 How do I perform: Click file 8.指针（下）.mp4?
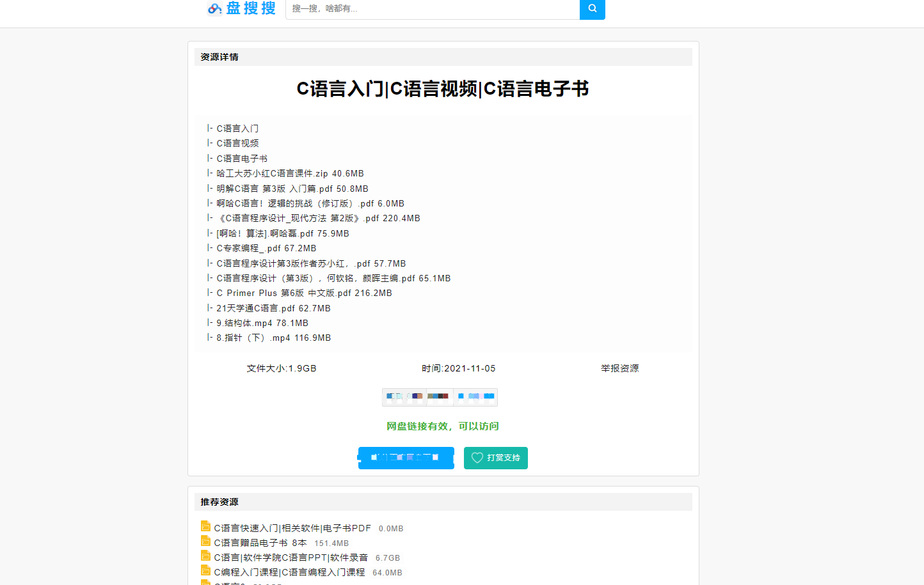point(273,338)
